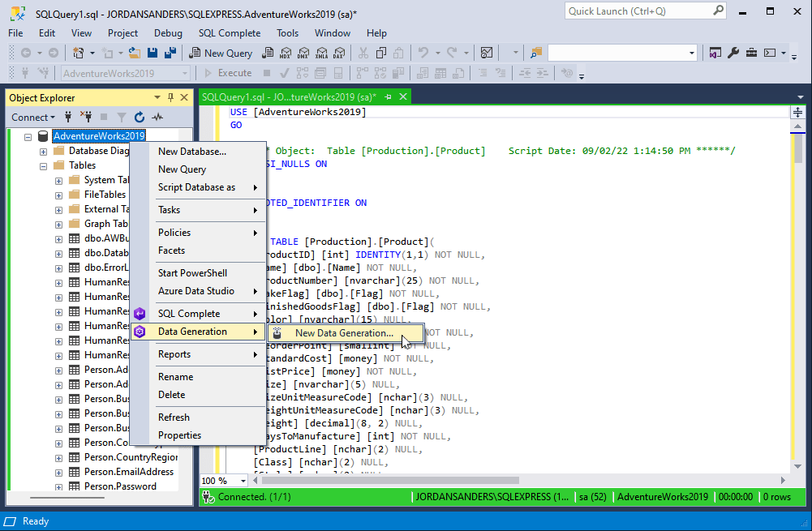Click the wrench Properties icon in toolbar
This screenshot has width=812, height=531.
733,53
